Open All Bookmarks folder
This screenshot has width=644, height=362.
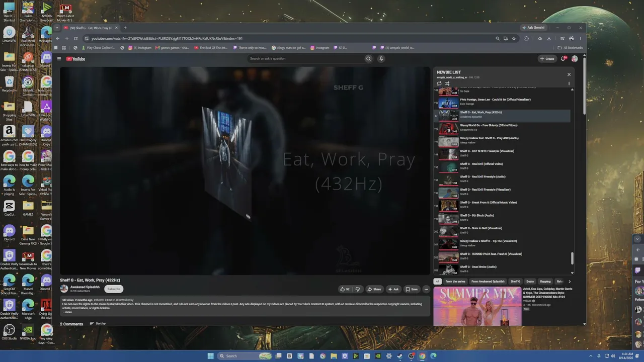pos(570,48)
